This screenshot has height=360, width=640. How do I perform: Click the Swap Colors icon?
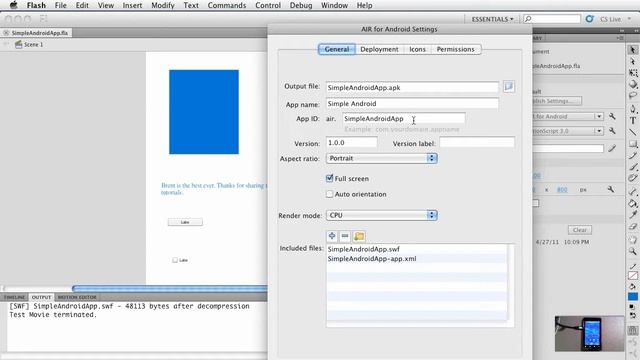point(633,315)
